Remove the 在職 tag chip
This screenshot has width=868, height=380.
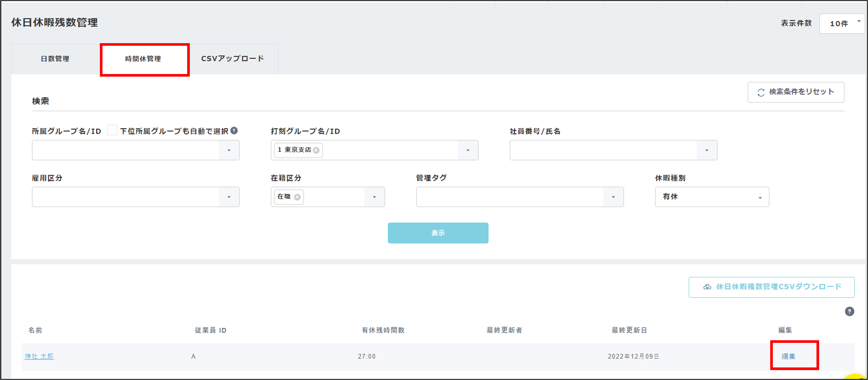297,197
